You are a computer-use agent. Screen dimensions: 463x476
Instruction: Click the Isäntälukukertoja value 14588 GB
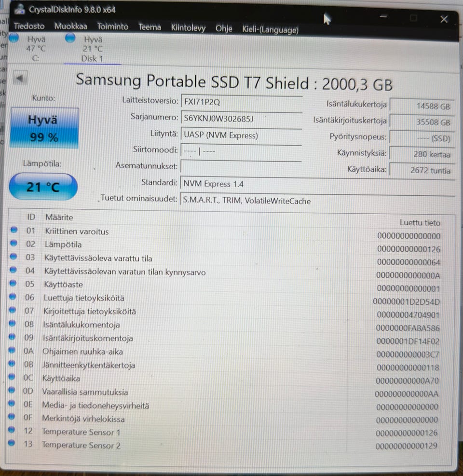[x=422, y=106]
